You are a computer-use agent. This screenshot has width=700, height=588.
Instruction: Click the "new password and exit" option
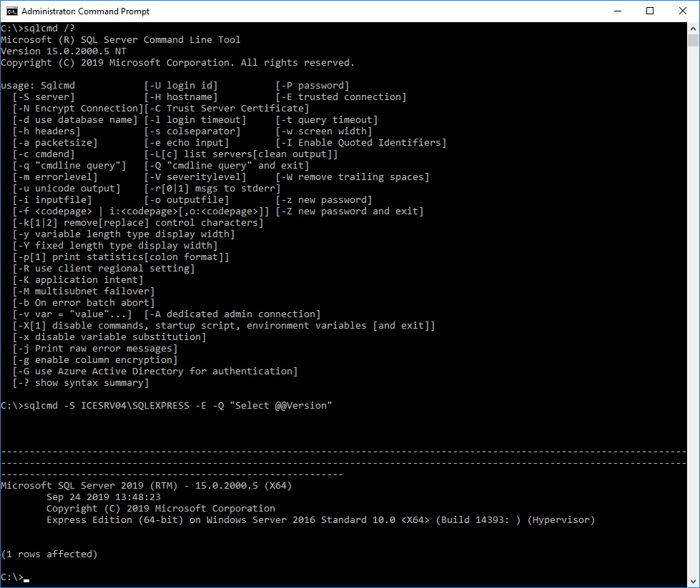350,211
